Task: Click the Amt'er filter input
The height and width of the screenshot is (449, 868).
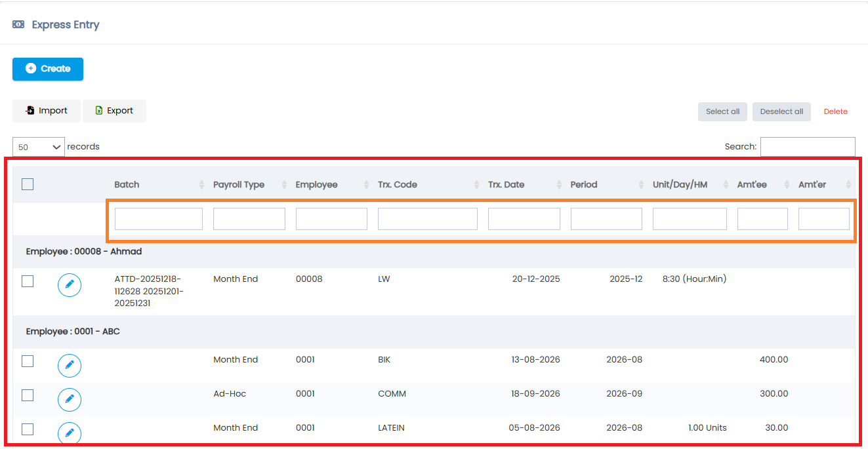Action: [x=824, y=219]
